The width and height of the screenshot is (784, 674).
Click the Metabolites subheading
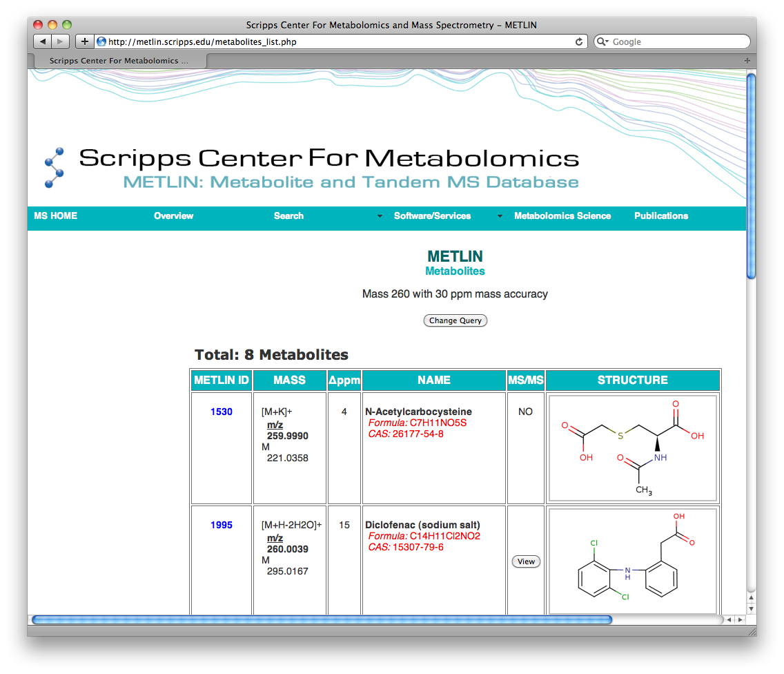pos(455,271)
